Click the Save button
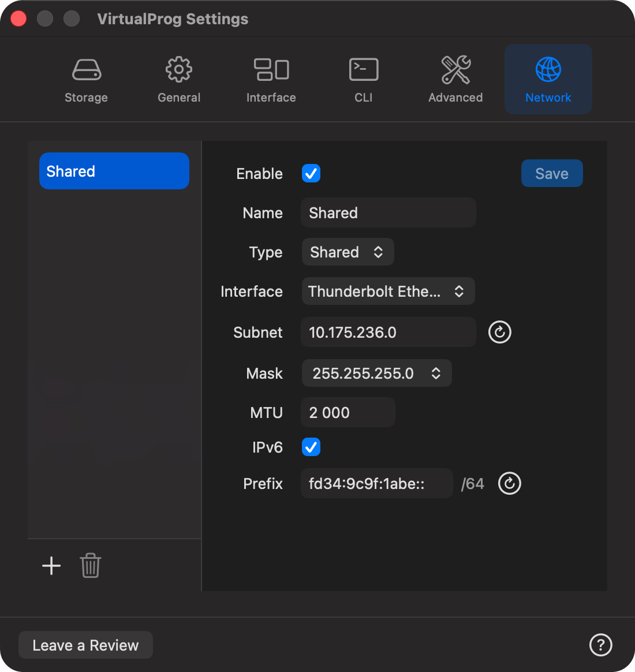 552,173
